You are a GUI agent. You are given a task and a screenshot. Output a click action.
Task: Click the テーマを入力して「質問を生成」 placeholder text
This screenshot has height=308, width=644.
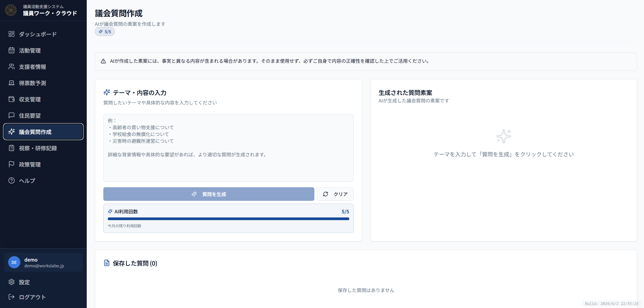(504, 154)
